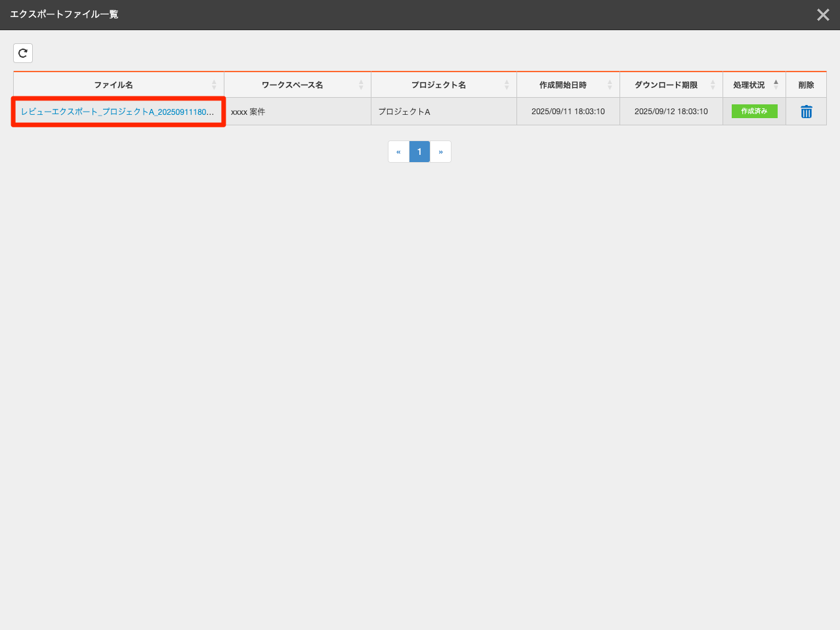This screenshot has width=840, height=630.
Task: Close the エクスポートファイル一覧 dialog
Action: pyautogui.click(x=822, y=14)
